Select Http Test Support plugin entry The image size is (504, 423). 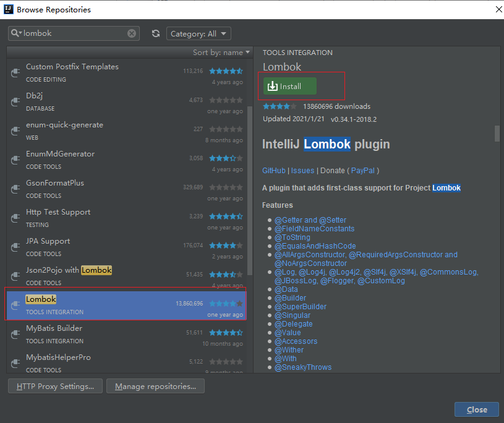(124, 218)
